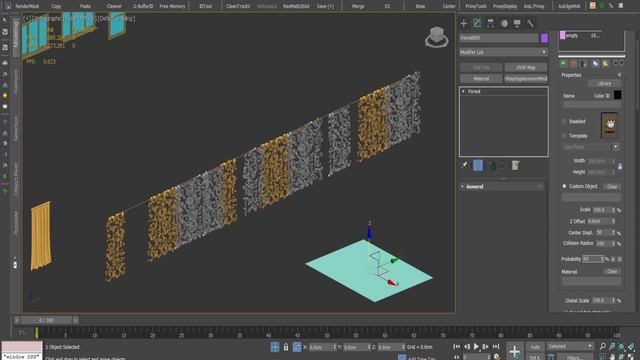The image size is (640, 360).
Task: Open the Create panel plus icon
Action: click(464, 23)
